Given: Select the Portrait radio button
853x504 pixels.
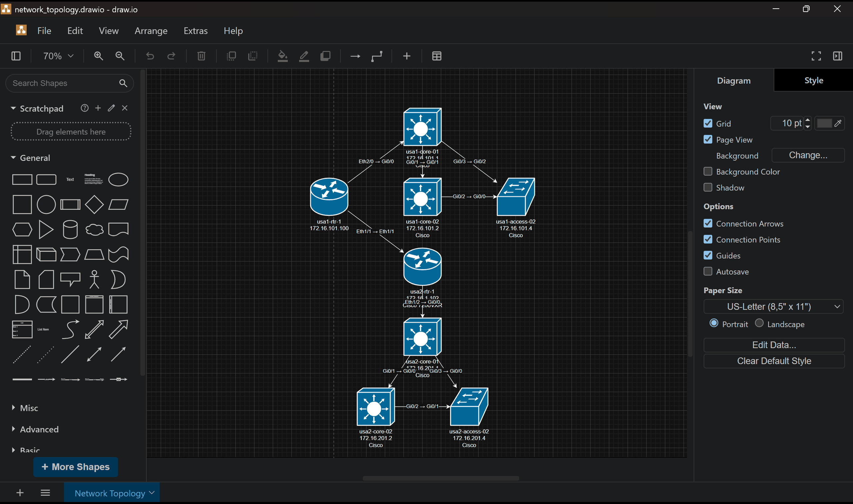Looking at the screenshot, I should [714, 323].
